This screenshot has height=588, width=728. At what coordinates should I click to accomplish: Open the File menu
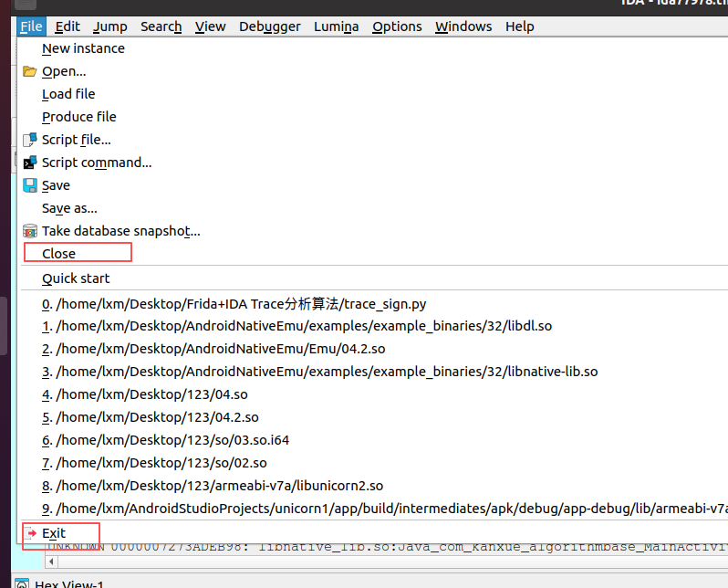[31, 26]
